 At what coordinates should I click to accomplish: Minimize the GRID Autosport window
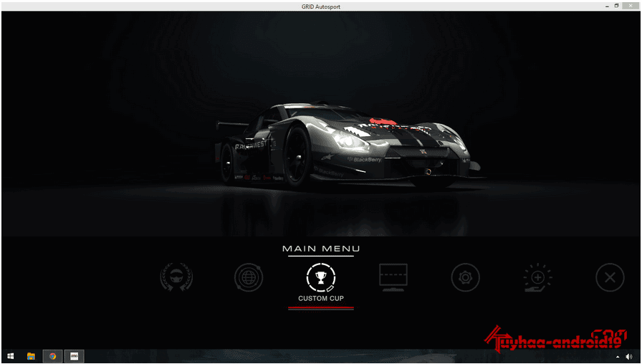point(607,6)
